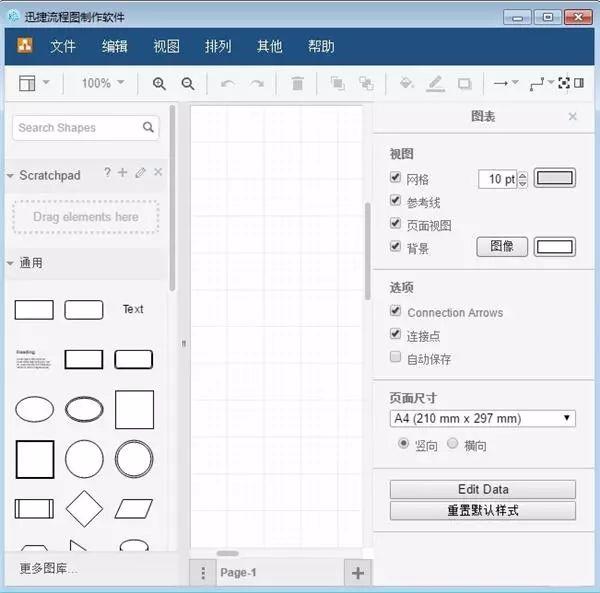Open the 排列 menu
600x593 pixels.
click(x=218, y=46)
